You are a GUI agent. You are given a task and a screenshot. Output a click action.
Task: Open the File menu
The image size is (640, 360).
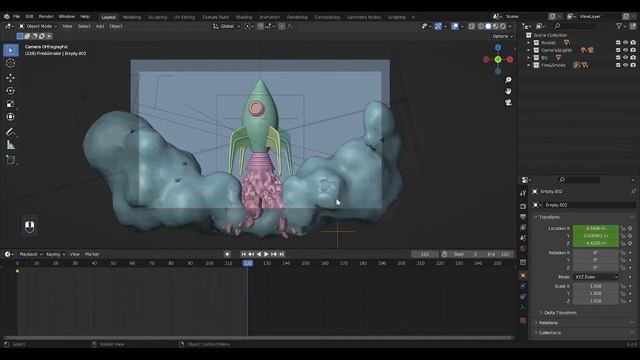(x=16, y=17)
